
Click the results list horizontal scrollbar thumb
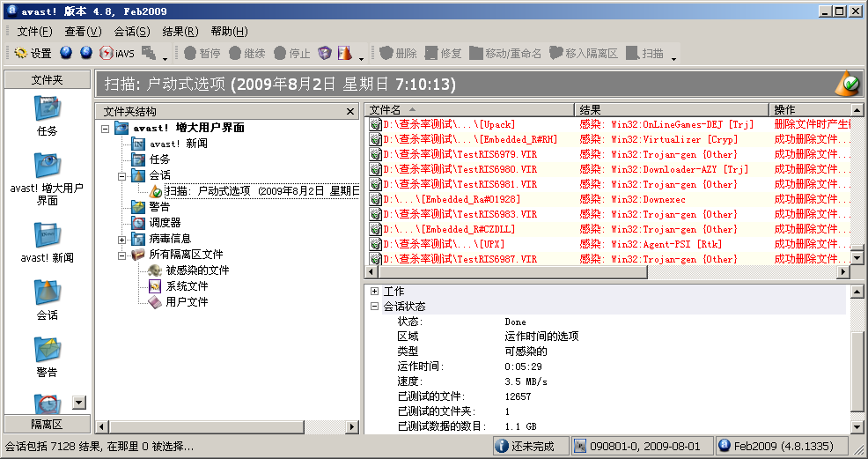pyautogui.click(x=512, y=272)
